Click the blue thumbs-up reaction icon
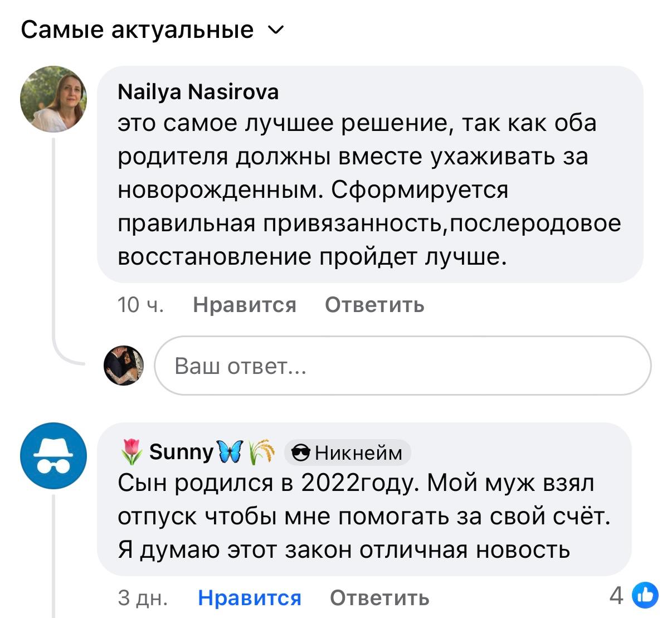Screen dimensions: 672x618 pyautogui.click(x=645, y=595)
